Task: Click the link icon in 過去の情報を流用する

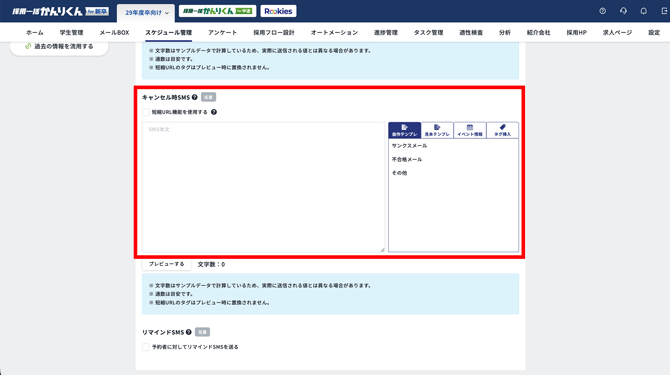Action: coord(28,46)
